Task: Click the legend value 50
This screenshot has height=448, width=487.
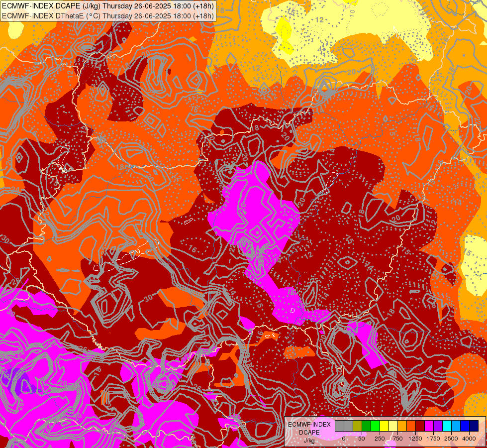Action: [x=362, y=439]
